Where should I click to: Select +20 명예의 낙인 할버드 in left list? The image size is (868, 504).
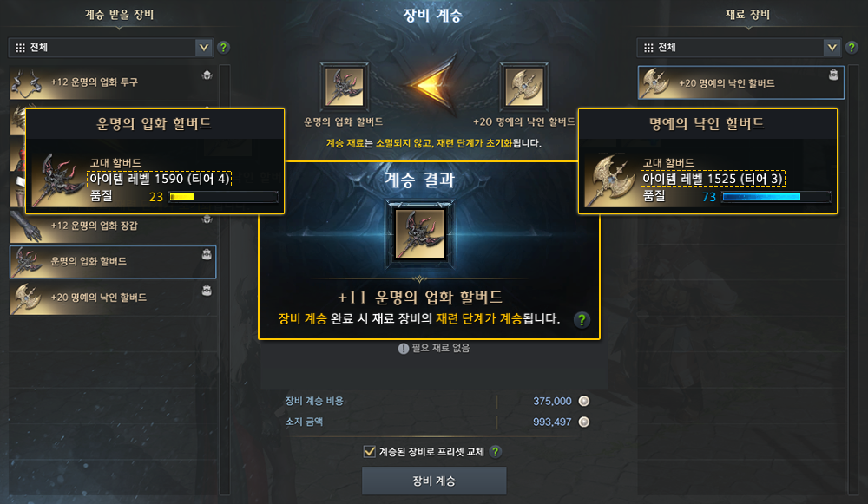(x=113, y=298)
